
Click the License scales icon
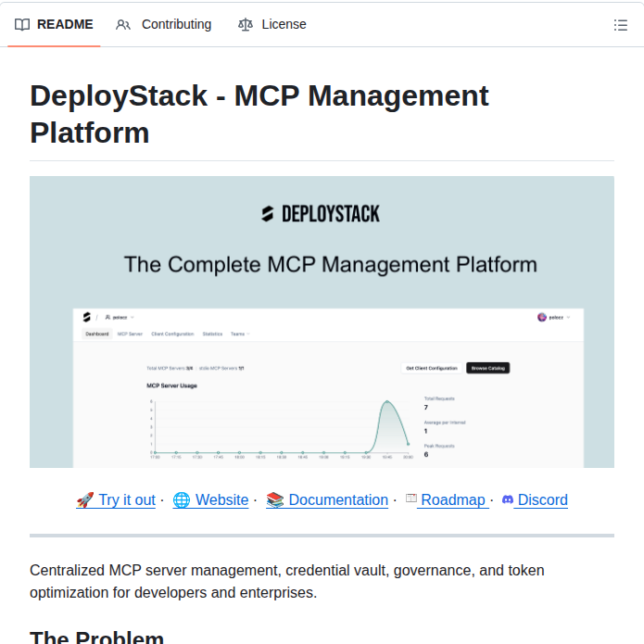click(x=246, y=25)
